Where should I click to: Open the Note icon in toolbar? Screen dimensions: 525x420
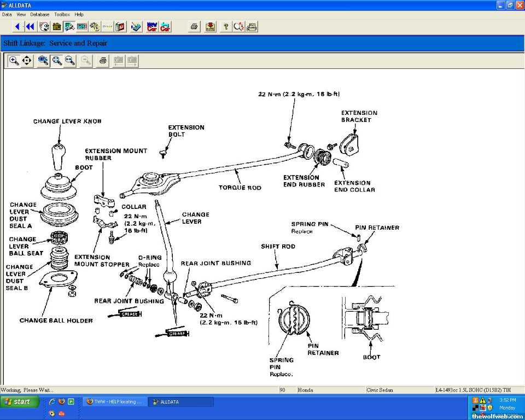210,26
